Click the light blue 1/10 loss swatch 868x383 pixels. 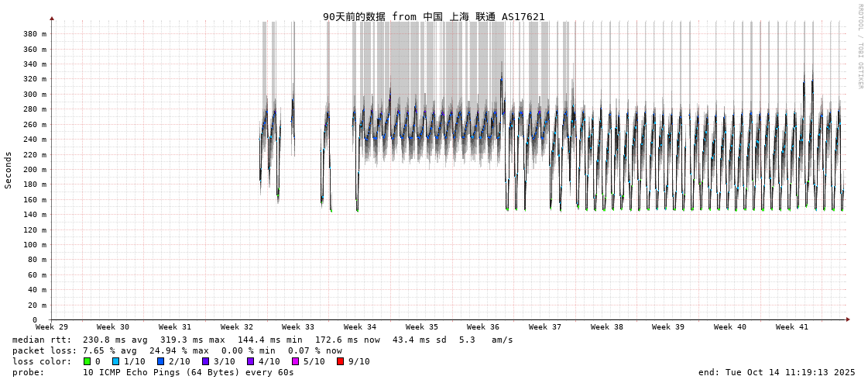click(x=115, y=361)
